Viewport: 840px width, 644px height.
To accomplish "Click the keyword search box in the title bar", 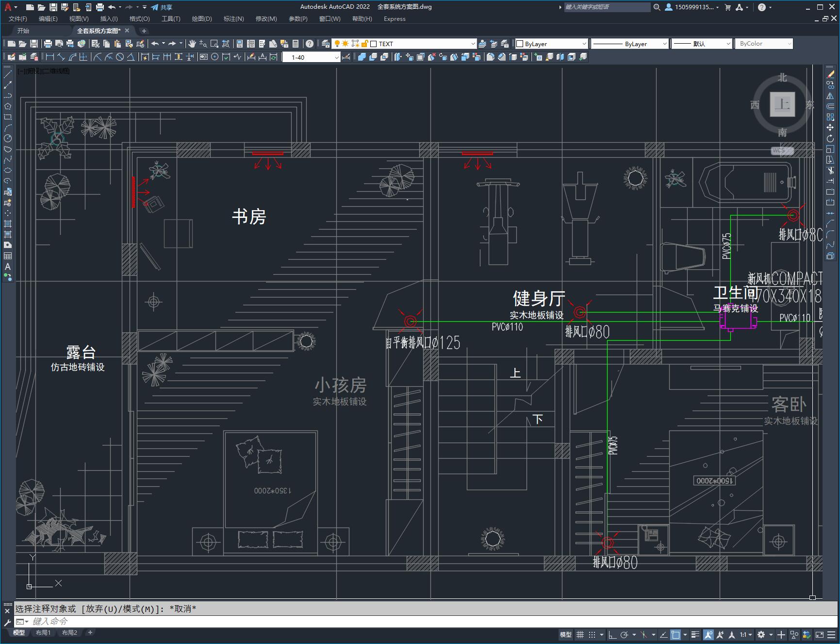I will pos(607,7).
